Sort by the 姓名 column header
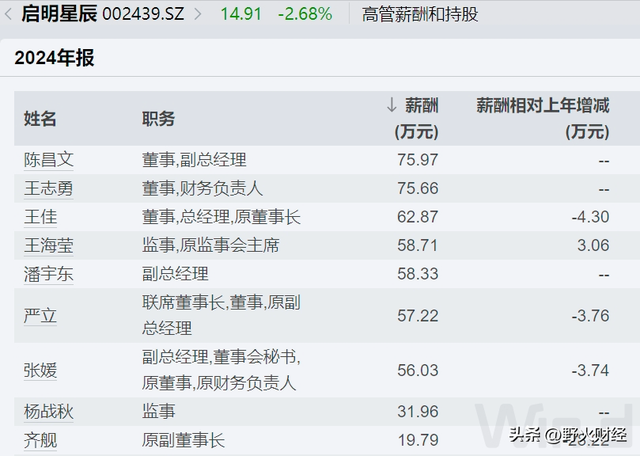Image resolution: width=640 pixels, height=456 pixels. pyautogui.click(x=41, y=118)
